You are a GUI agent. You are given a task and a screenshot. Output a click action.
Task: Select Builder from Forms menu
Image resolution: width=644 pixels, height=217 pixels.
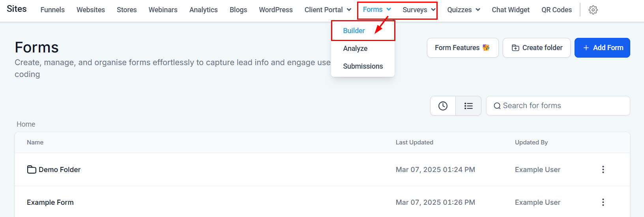click(354, 31)
